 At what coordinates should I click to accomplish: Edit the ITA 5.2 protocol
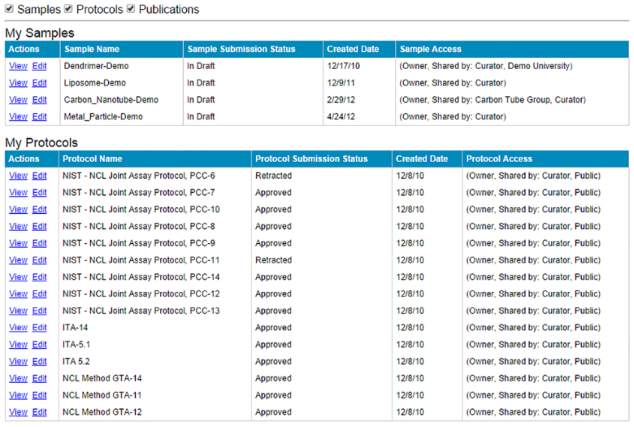click(x=40, y=362)
